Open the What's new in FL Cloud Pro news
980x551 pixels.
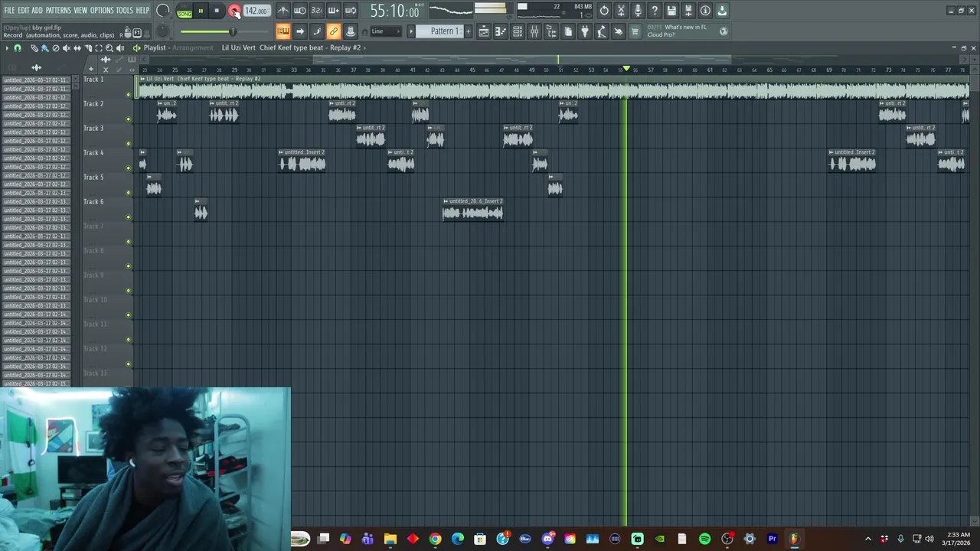[x=686, y=31]
